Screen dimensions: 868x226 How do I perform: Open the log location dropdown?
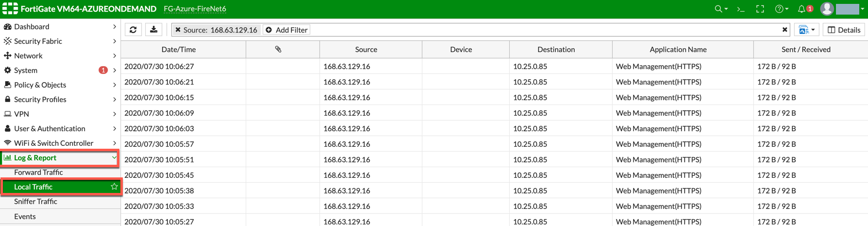pos(806,30)
